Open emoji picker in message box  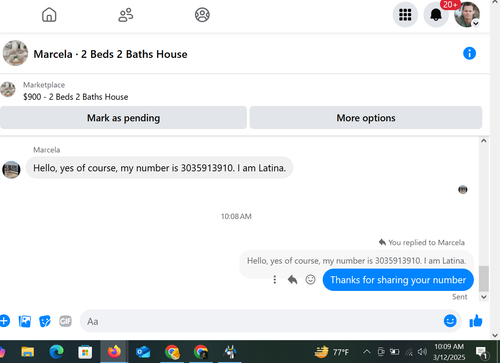pyautogui.click(x=450, y=321)
